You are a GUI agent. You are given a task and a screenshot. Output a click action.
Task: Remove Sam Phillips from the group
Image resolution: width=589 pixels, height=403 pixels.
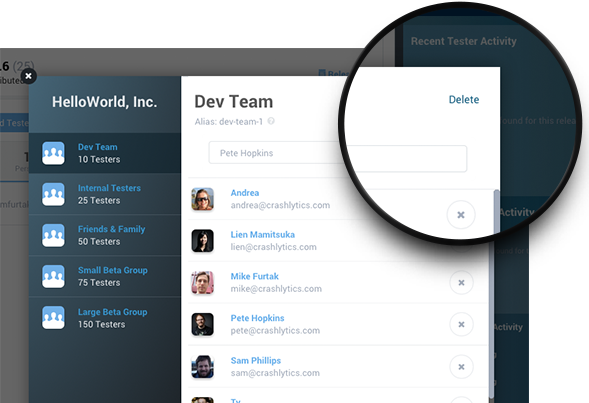461,367
